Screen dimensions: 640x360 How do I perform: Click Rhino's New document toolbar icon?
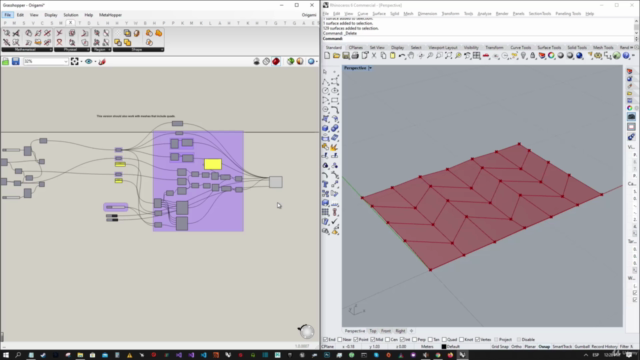[x=327, y=56]
